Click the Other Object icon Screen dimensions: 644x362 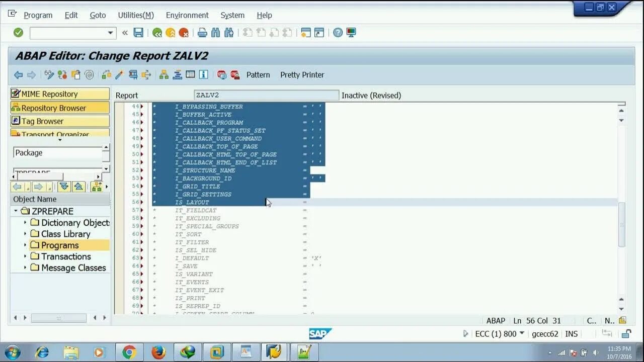point(76,75)
